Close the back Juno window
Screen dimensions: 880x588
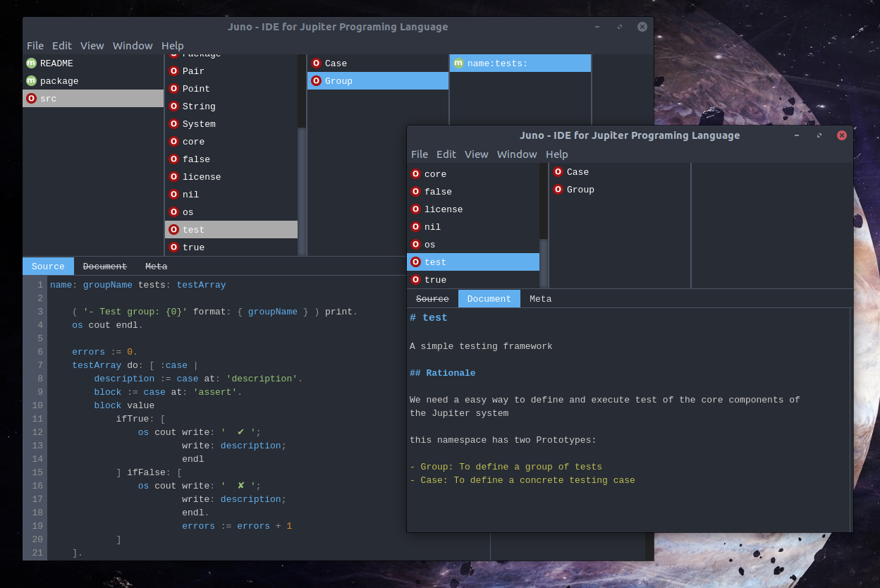(x=642, y=27)
